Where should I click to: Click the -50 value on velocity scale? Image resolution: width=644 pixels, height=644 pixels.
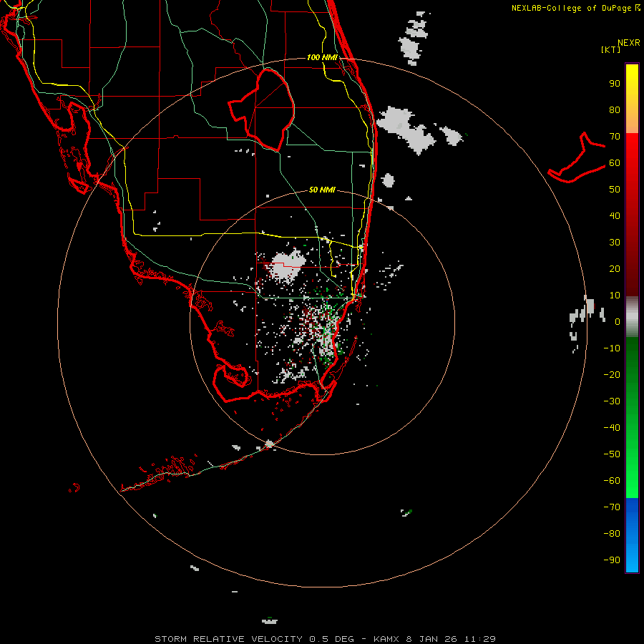[x=612, y=454]
